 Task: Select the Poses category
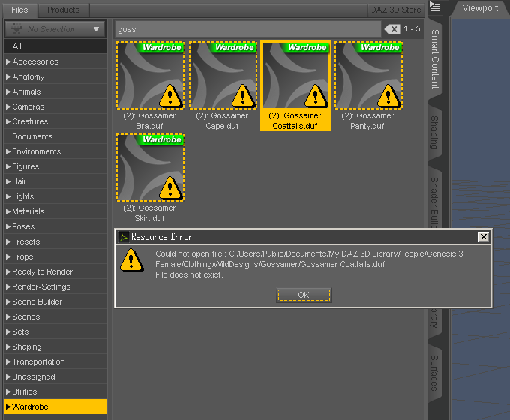(x=55, y=226)
